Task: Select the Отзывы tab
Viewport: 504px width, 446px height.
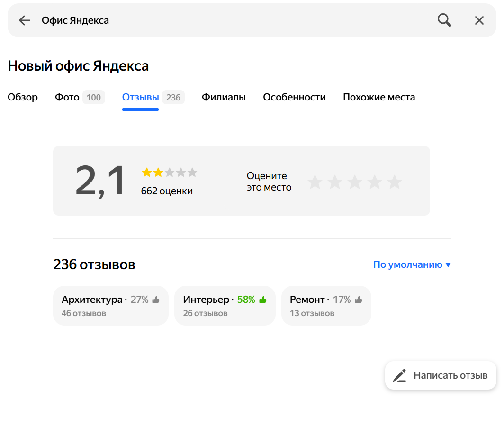Action: (x=141, y=97)
